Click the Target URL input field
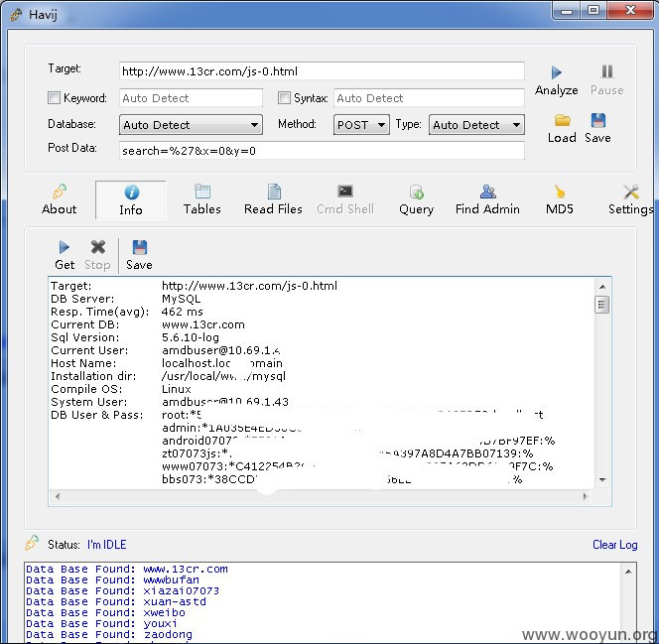 (322, 71)
